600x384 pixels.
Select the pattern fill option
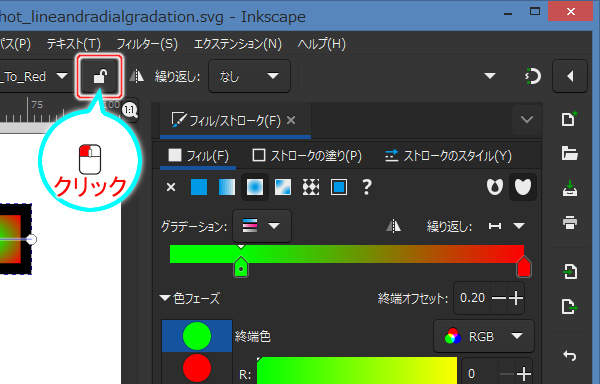(311, 187)
